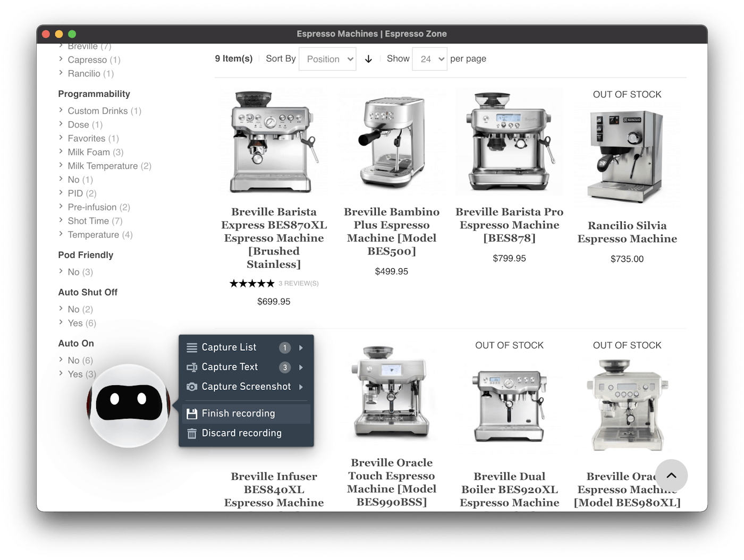This screenshot has width=744, height=560.
Task: Filter Auto Shut Off No (2)
Action: [x=80, y=309]
